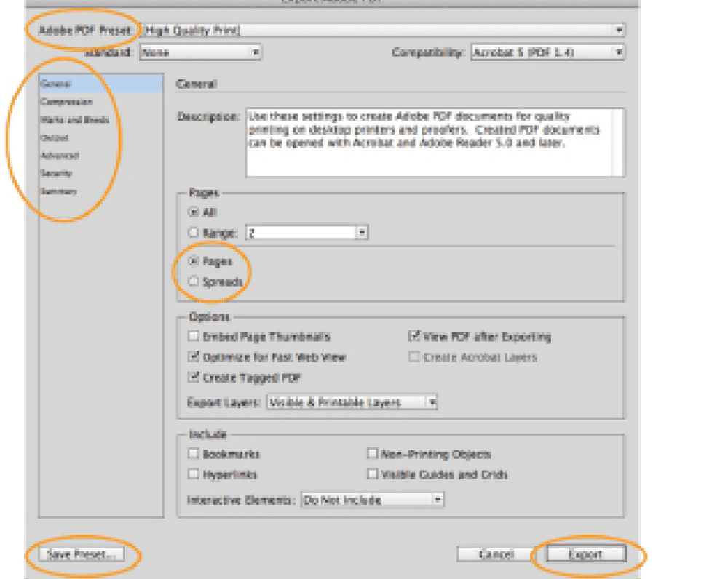728x579 pixels.
Task: Click inside the Description text box
Action: 429,143
